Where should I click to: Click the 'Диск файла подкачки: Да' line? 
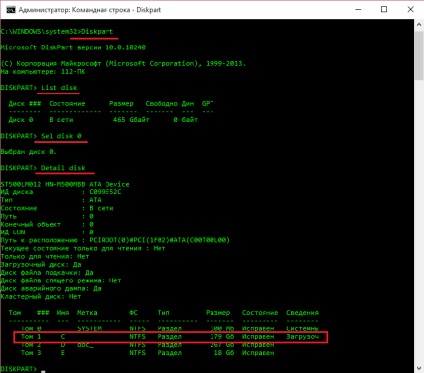pos(47,272)
